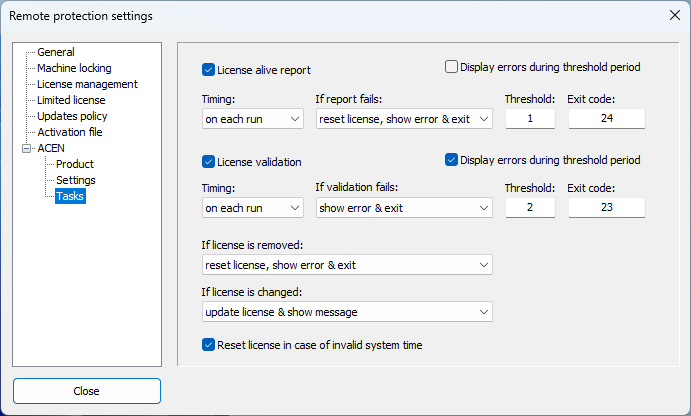The image size is (691, 416).
Task: Toggle the License validation checkbox
Action: click(x=208, y=162)
